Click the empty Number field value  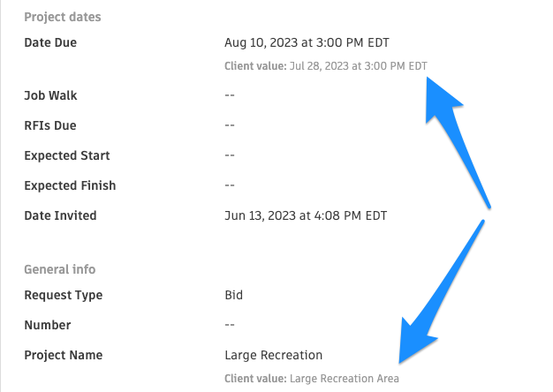point(230,325)
